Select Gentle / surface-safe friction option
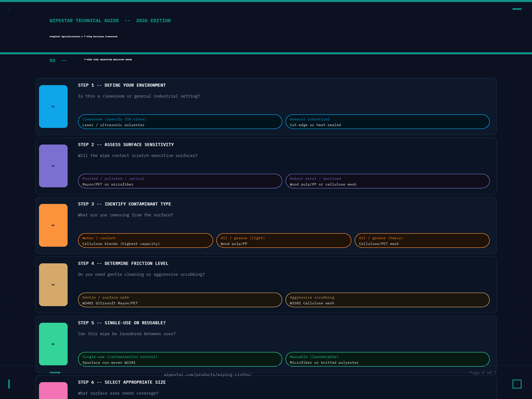The height and width of the screenshot is (399, 532). pos(180,300)
